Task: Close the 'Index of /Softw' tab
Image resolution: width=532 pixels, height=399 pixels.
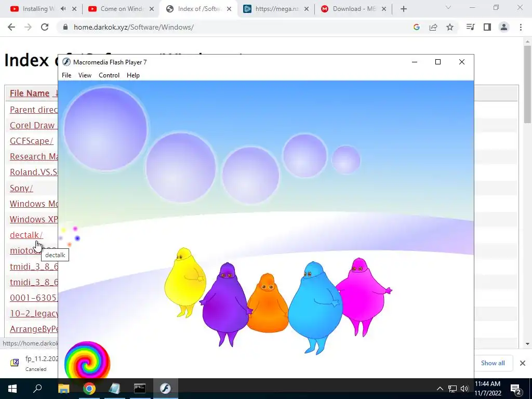Action: (229, 9)
